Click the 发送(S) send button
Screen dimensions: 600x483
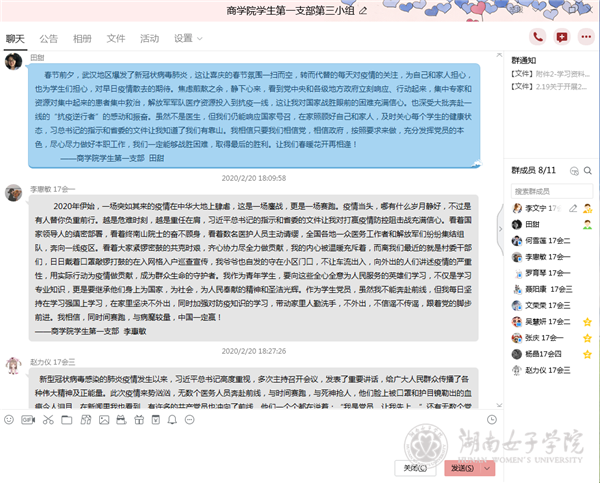coord(462,468)
